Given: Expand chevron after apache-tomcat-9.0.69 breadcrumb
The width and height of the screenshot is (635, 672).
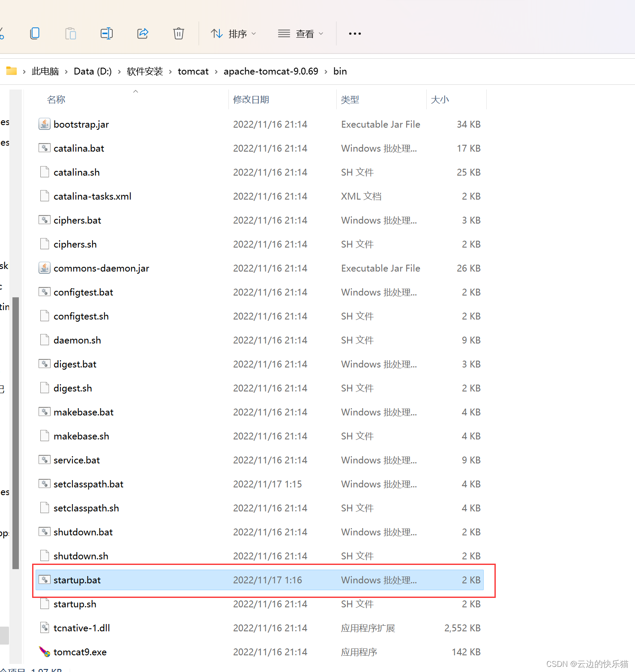Looking at the screenshot, I should pos(326,72).
